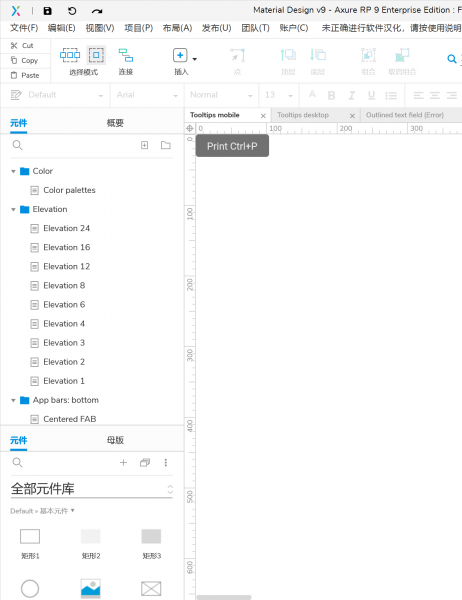Collapse the App bars: bottom folder
This screenshot has height=600, width=462.
coord(13,400)
